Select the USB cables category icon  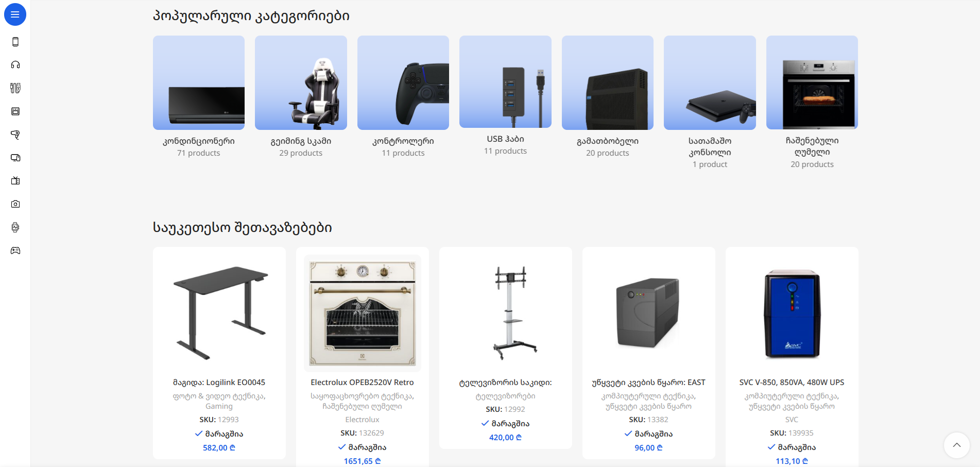click(15, 88)
